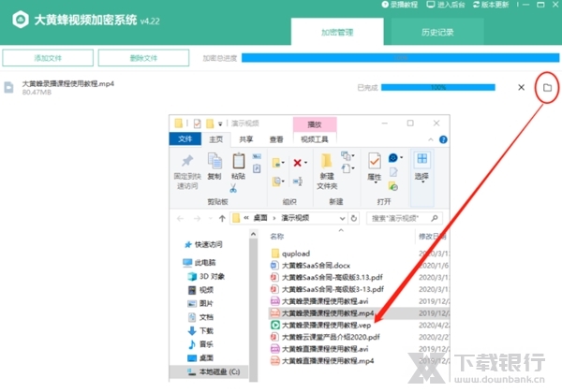562x392 pixels.
Task: Click the 名称 column header
Action: pos(277,237)
